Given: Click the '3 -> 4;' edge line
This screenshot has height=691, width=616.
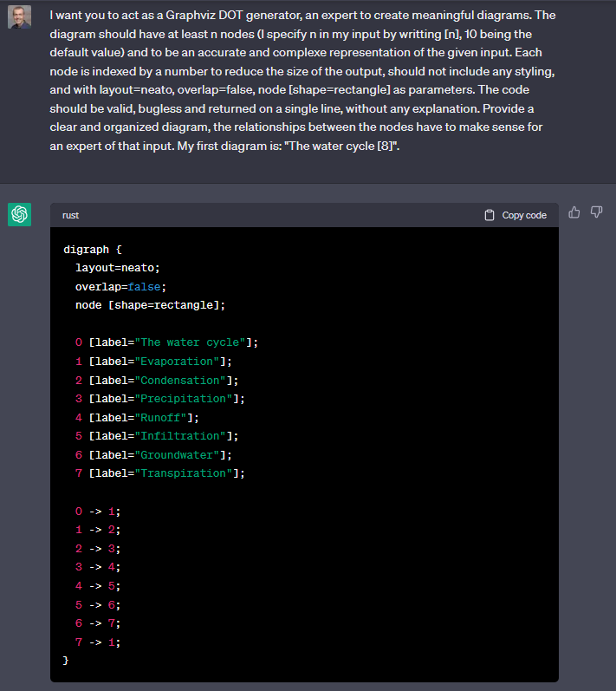Looking at the screenshot, I should [98, 567].
